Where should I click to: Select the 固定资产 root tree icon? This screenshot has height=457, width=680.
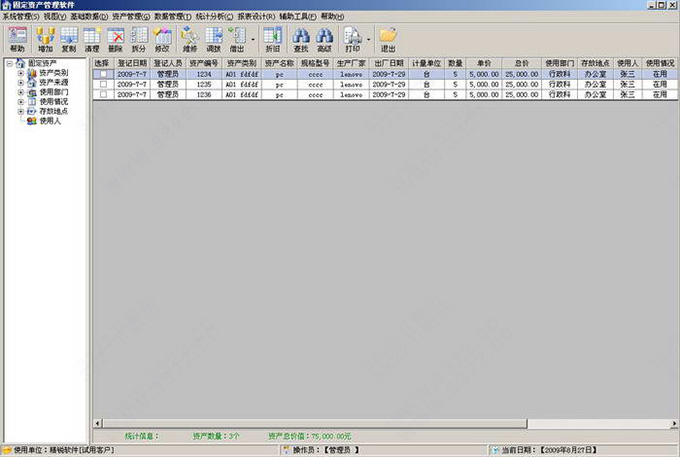(x=20, y=63)
